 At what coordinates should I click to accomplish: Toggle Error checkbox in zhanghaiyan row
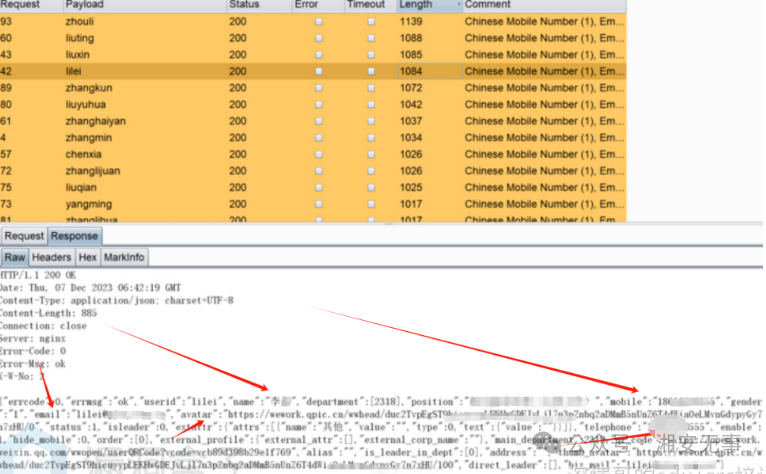point(319,121)
